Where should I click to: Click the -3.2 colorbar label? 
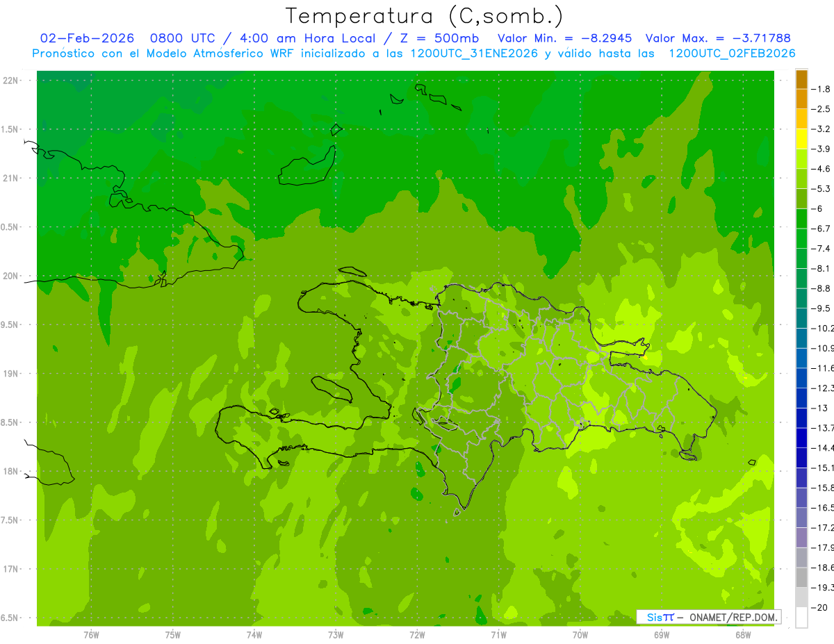click(x=822, y=129)
